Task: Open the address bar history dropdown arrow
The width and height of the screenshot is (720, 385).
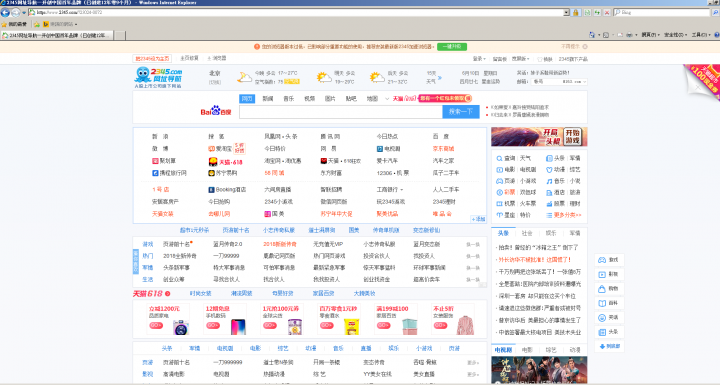Action: pos(566,13)
